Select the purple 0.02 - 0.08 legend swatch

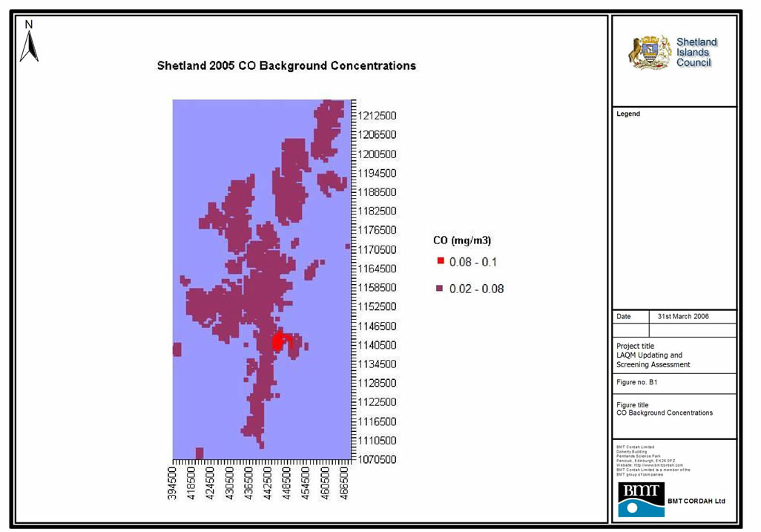pyautogui.click(x=441, y=289)
